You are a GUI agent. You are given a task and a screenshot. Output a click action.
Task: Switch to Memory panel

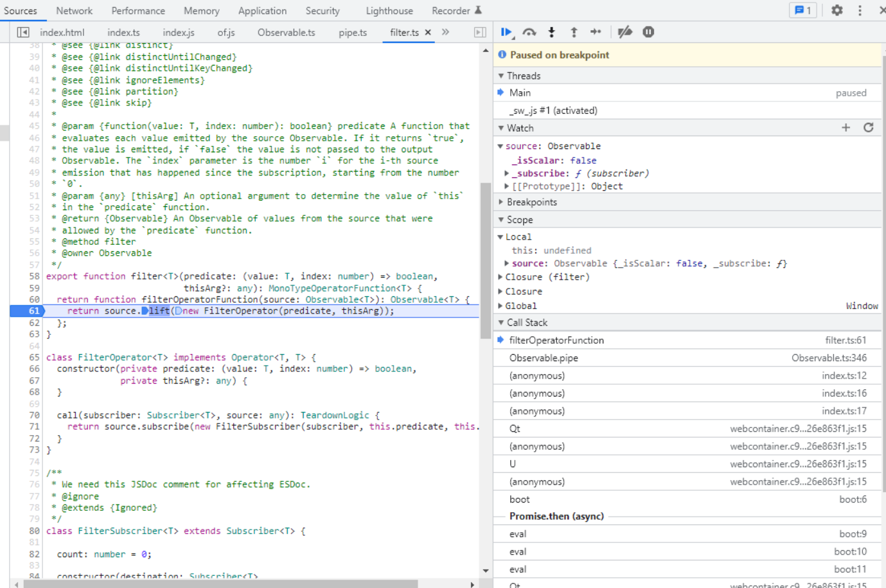point(202,11)
